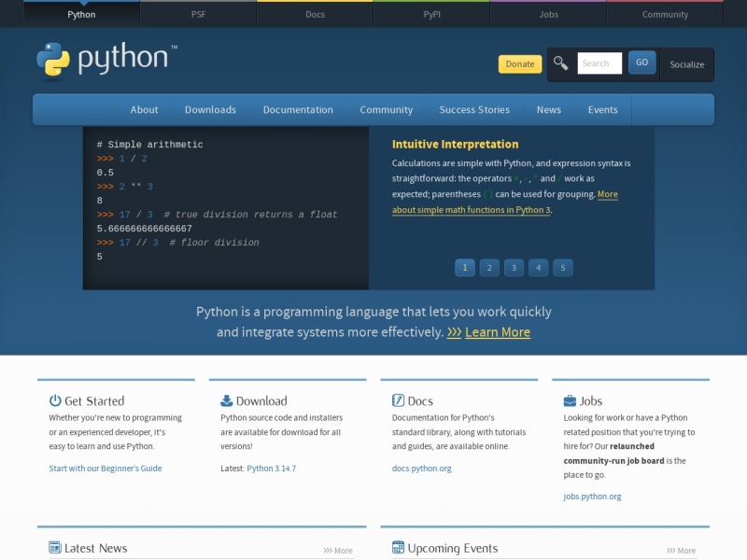Click the Latest News newspaper icon

click(55, 548)
